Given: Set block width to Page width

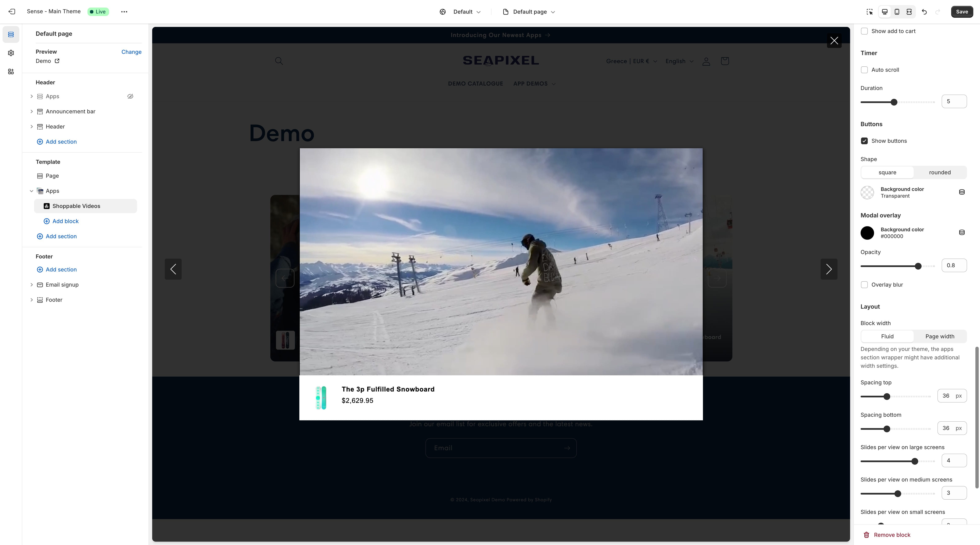Looking at the screenshot, I should (x=940, y=336).
